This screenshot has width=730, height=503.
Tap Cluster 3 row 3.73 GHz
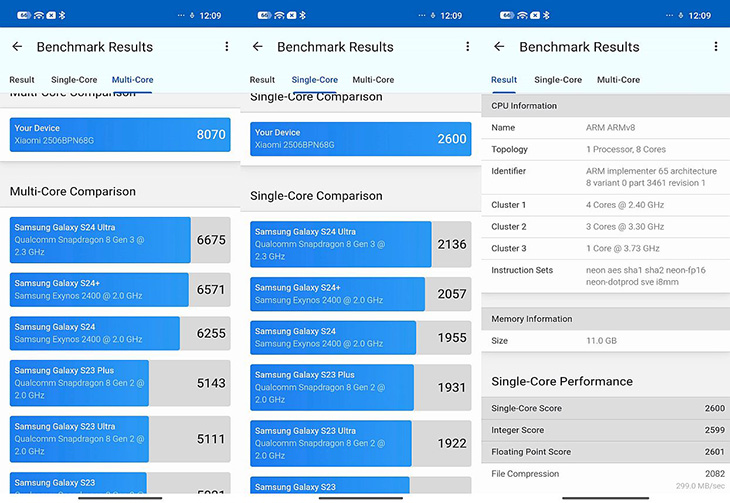[x=605, y=249]
